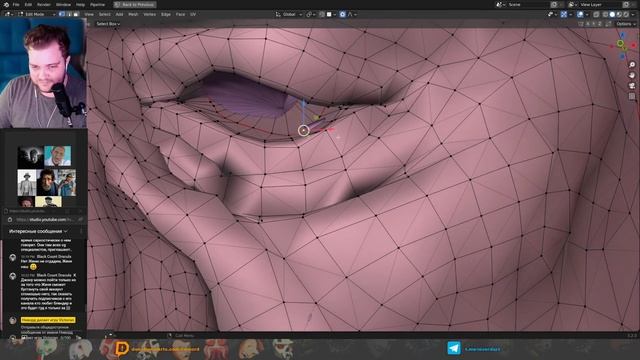Toggle the show gizmo button
The image size is (640, 360).
coord(564,14)
